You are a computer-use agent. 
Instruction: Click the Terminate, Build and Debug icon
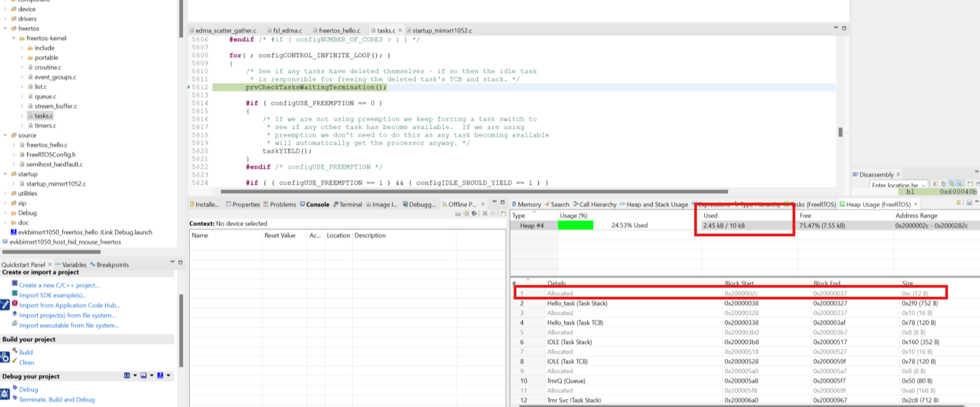pos(15,398)
